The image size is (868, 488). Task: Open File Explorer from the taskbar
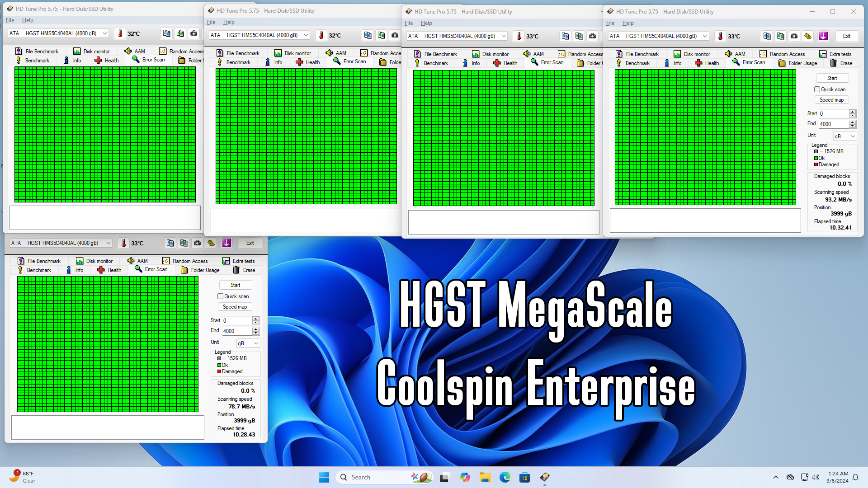(x=485, y=477)
